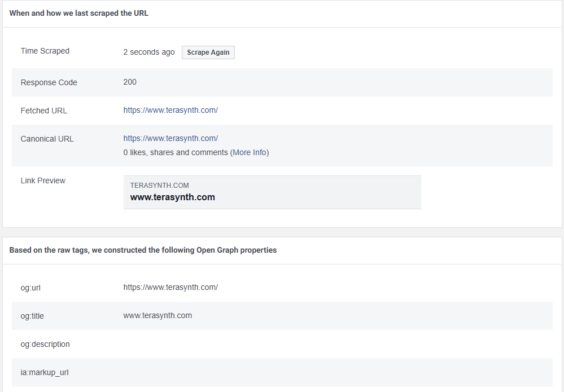Click "Based on the raw tags" heading
Screen dimensions: 564x392
click(x=143, y=250)
